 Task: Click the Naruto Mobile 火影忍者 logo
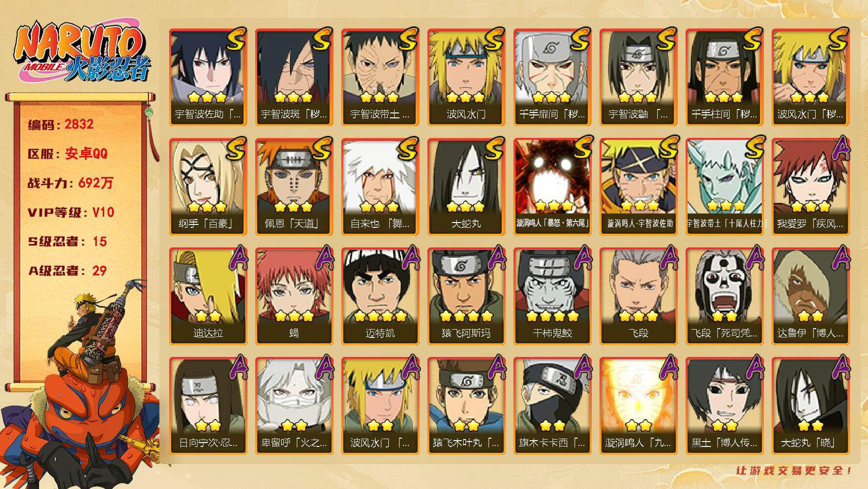pyautogui.click(x=81, y=52)
